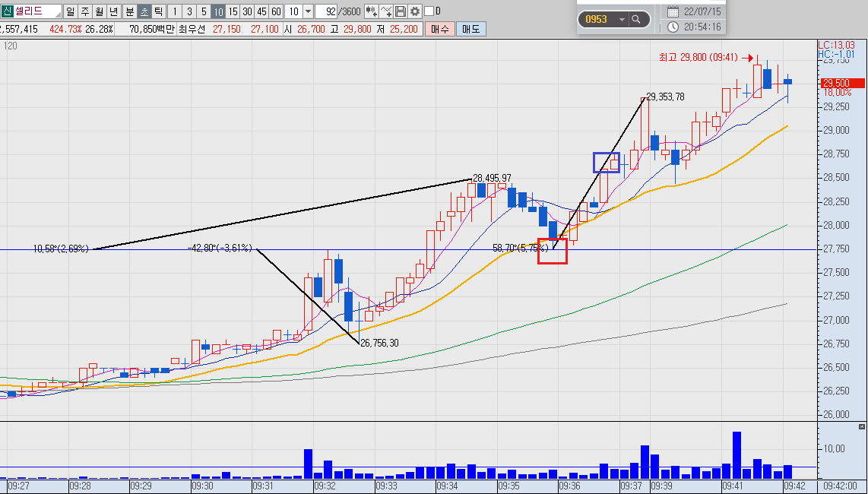Click the magnifier search icon beside 0953
The height and width of the screenshot is (494, 868).
(636, 20)
